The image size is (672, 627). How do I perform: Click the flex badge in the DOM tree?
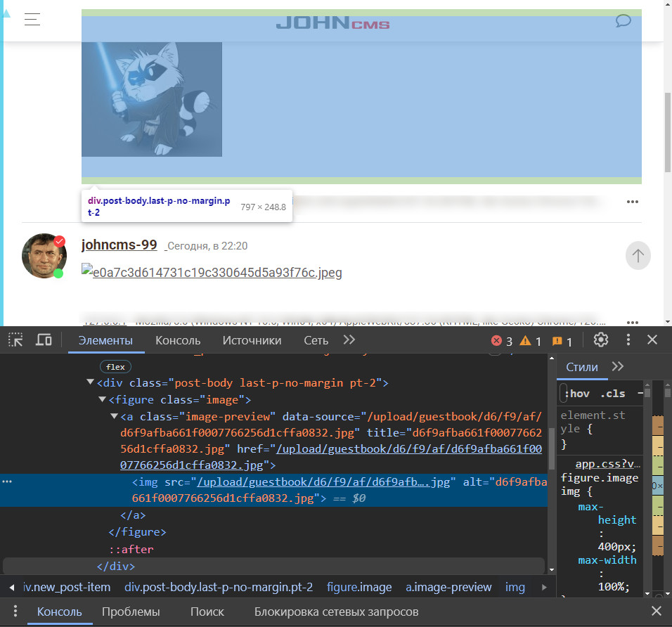(115, 367)
